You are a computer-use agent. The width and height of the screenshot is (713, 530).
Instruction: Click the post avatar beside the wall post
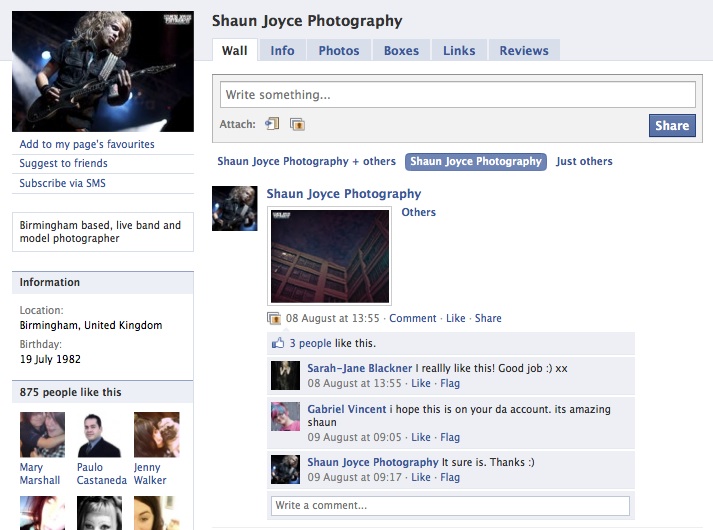pyautogui.click(x=235, y=208)
